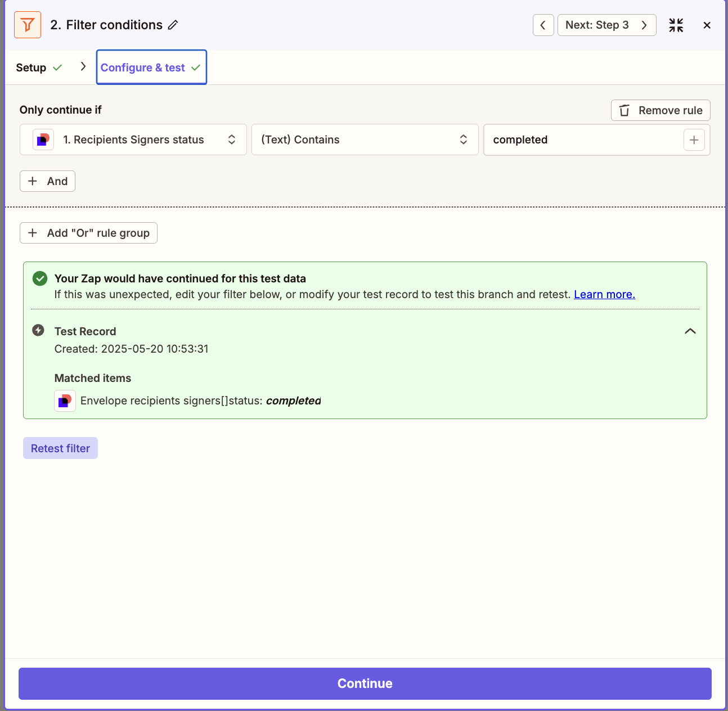Screen dimensions: 728x711
Task: Collapse the Test Record section chevron
Action: [690, 331]
